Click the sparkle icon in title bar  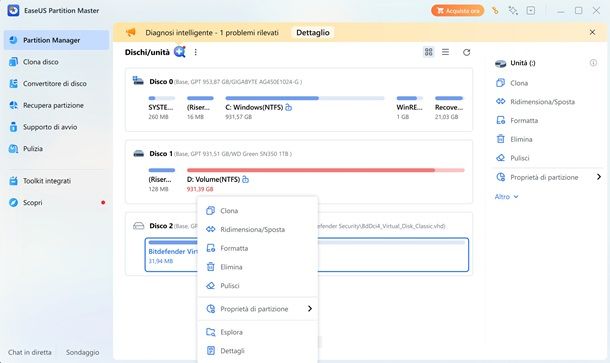[x=513, y=11]
